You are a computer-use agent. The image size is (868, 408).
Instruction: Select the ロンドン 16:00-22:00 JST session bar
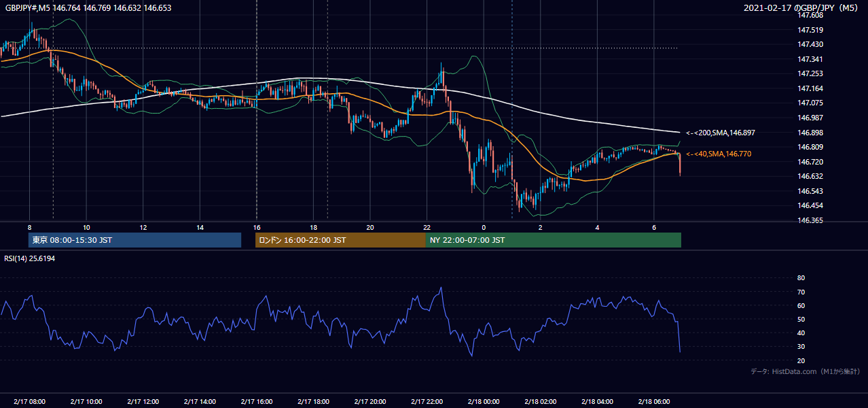[340, 240]
